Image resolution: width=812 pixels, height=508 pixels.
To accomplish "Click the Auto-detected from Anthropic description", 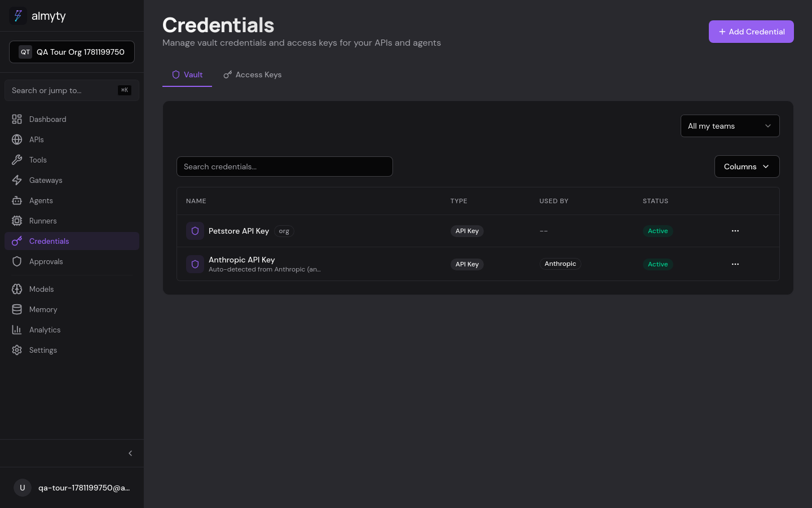I will 264,269.
